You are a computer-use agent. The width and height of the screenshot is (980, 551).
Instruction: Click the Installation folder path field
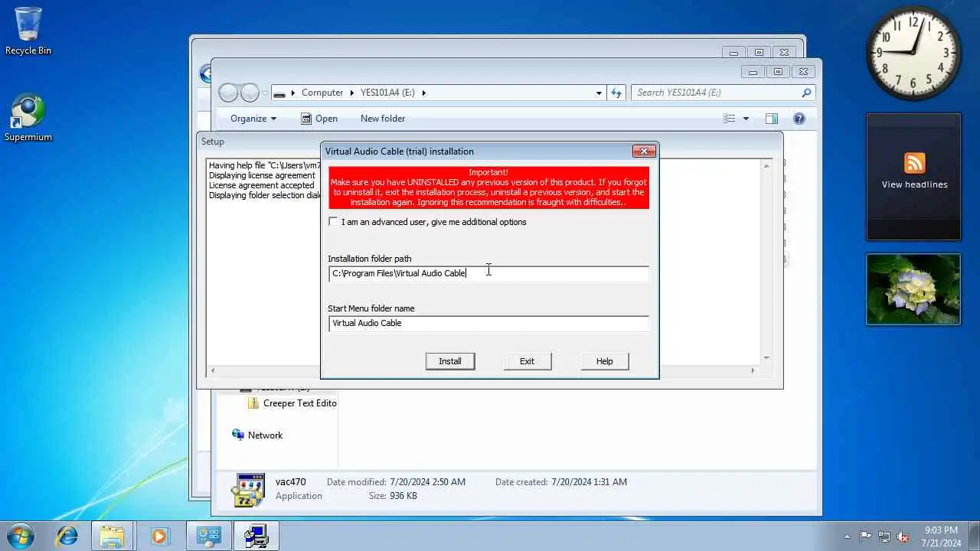[488, 273]
